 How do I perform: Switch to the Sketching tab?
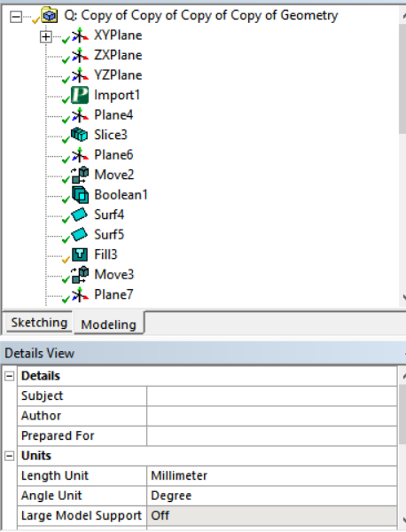pos(39,323)
